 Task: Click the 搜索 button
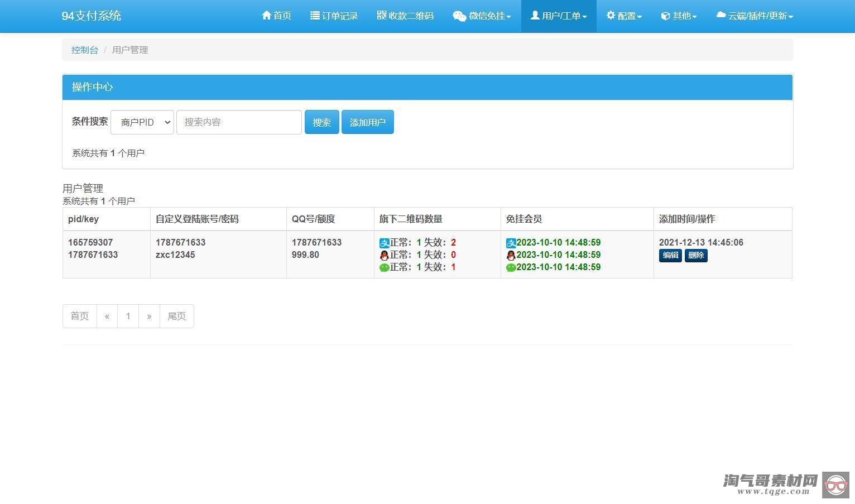(x=322, y=122)
